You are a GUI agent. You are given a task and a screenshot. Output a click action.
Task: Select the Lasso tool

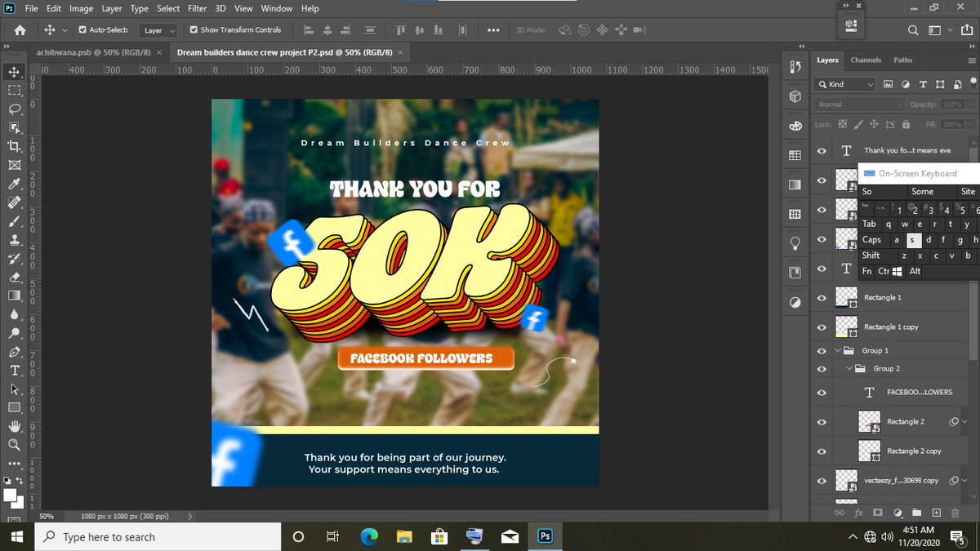point(15,109)
